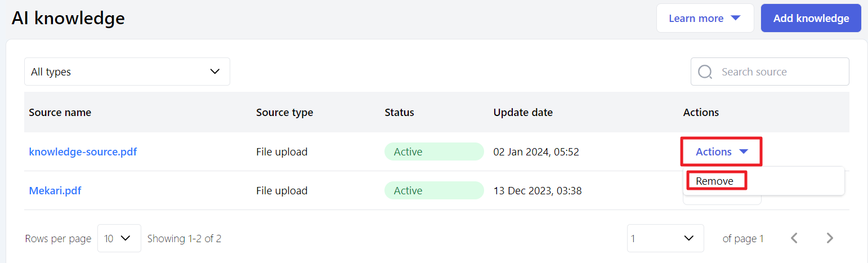The image size is (868, 263).
Task: Click the search magnifier icon
Action: coord(705,72)
